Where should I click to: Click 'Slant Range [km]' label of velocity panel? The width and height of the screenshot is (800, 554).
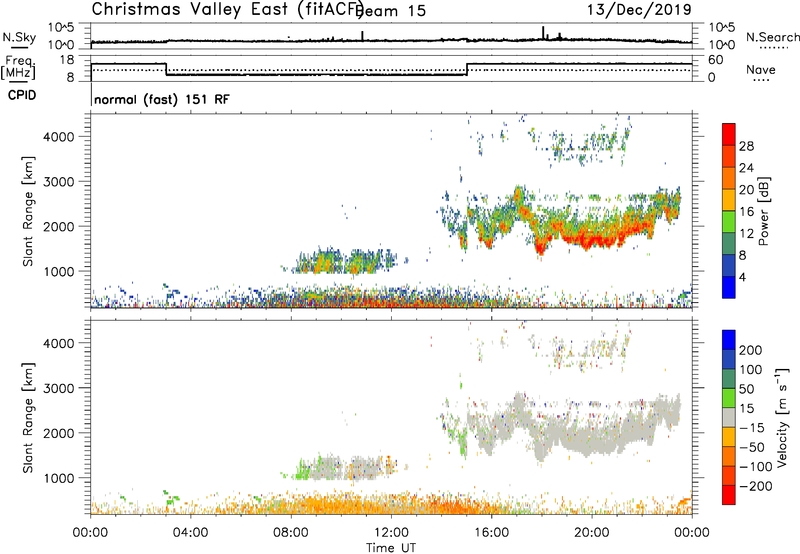[x=28, y=418]
